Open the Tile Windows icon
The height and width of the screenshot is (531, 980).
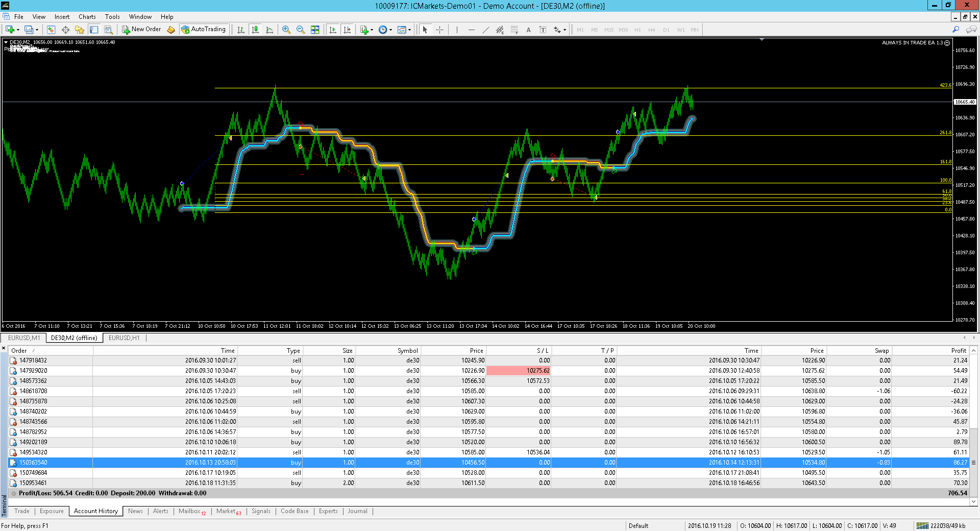[x=315, y=30]
